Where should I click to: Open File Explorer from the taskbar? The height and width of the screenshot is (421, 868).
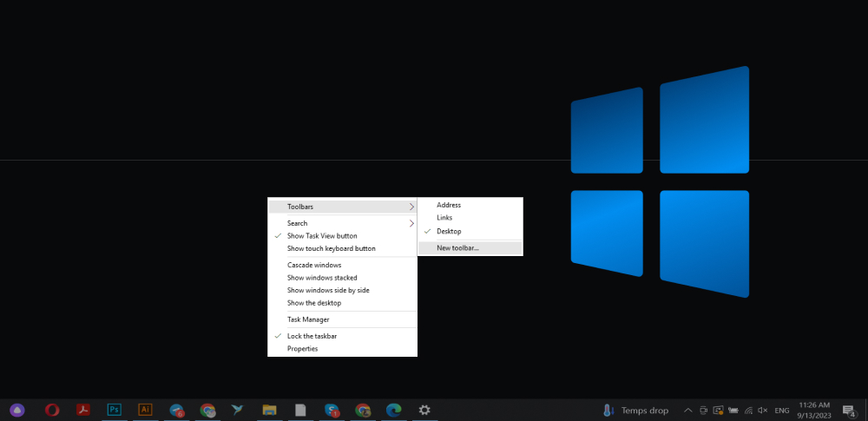269,410
